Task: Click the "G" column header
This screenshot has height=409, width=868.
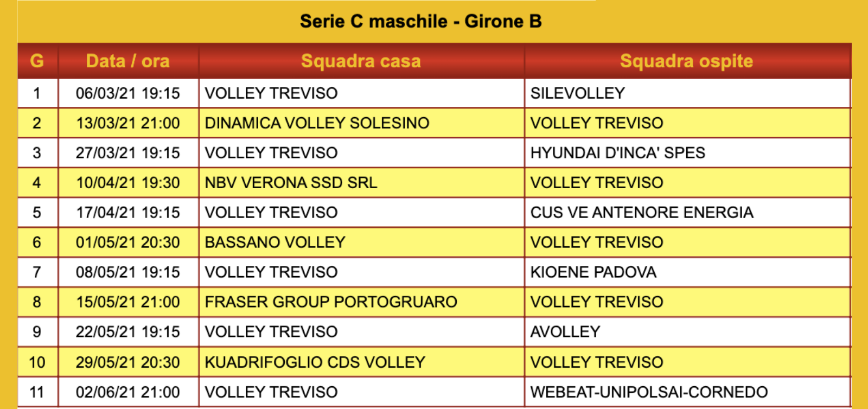Action: tap(37, 61)
